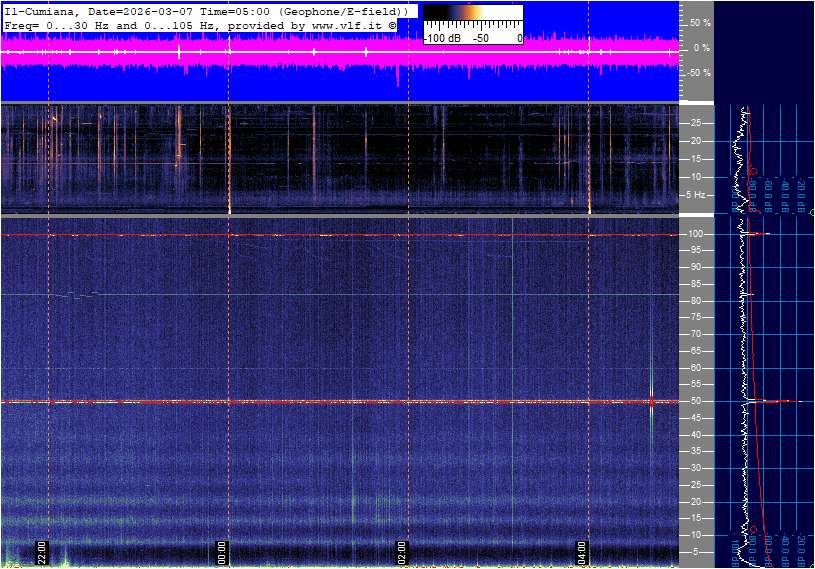Select the 22:00 time marker

tap(42, 552)
